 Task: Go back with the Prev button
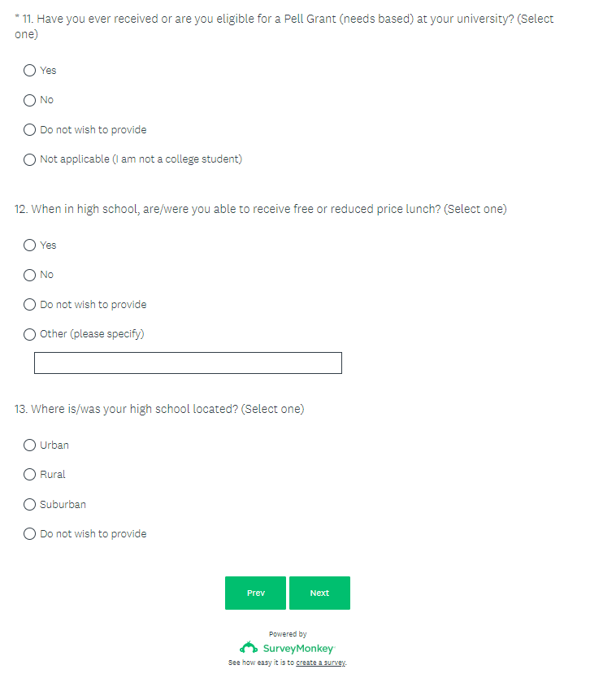click(x=255, y=593)
